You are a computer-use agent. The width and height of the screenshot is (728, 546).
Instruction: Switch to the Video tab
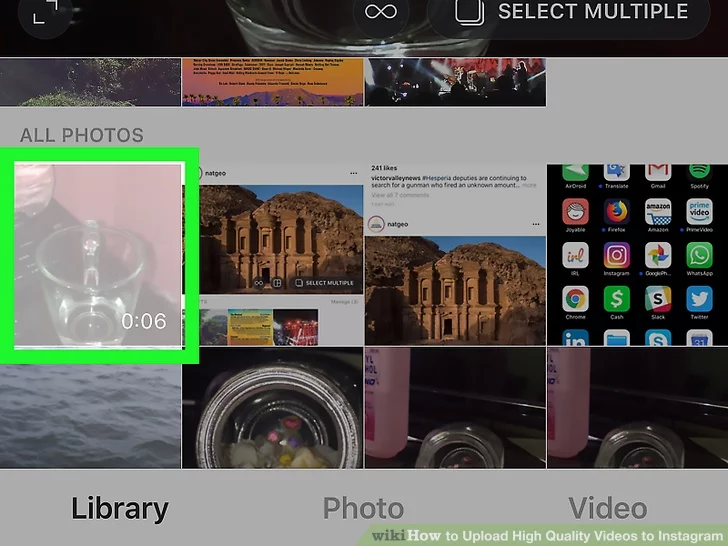(x=608, y=508)
